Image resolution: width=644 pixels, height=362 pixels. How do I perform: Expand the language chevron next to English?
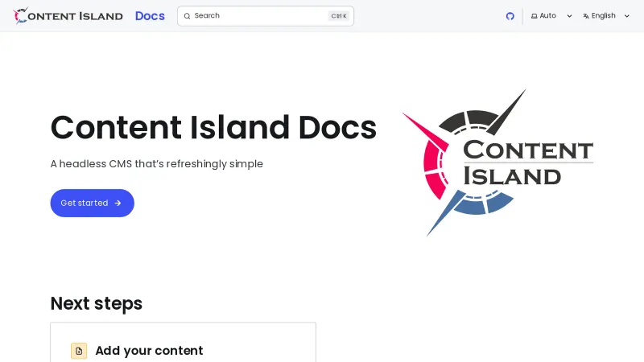pos(627,16)
